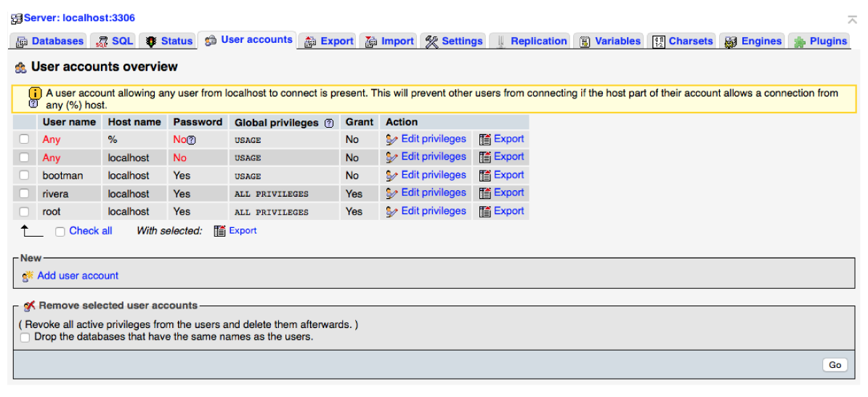Edit privileges for Any user on % host
This screenshot has width=868, height=397.
(434, 139)
